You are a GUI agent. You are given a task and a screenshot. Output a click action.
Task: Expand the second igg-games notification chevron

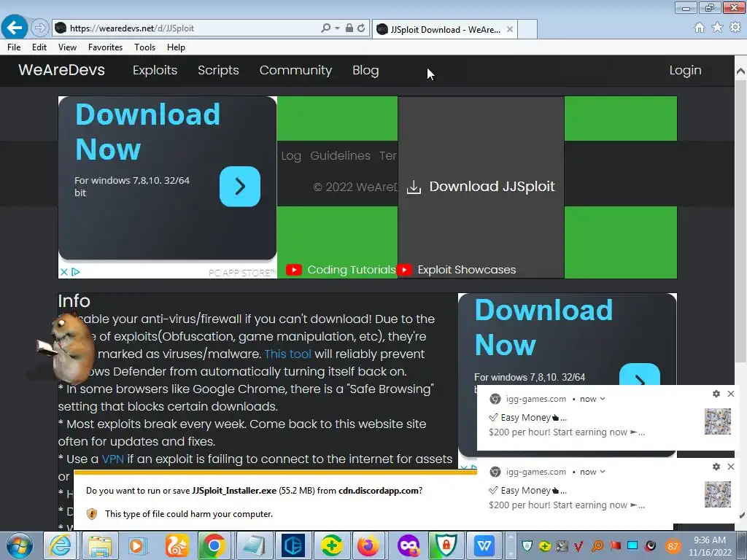click(x=603, y=472)
